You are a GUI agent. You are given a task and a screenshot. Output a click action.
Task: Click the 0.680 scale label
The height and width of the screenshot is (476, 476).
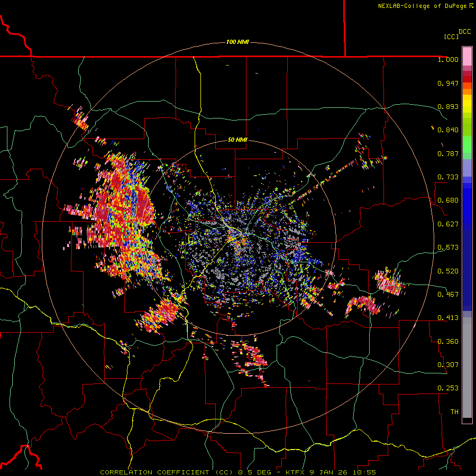(x=448, y=200)
